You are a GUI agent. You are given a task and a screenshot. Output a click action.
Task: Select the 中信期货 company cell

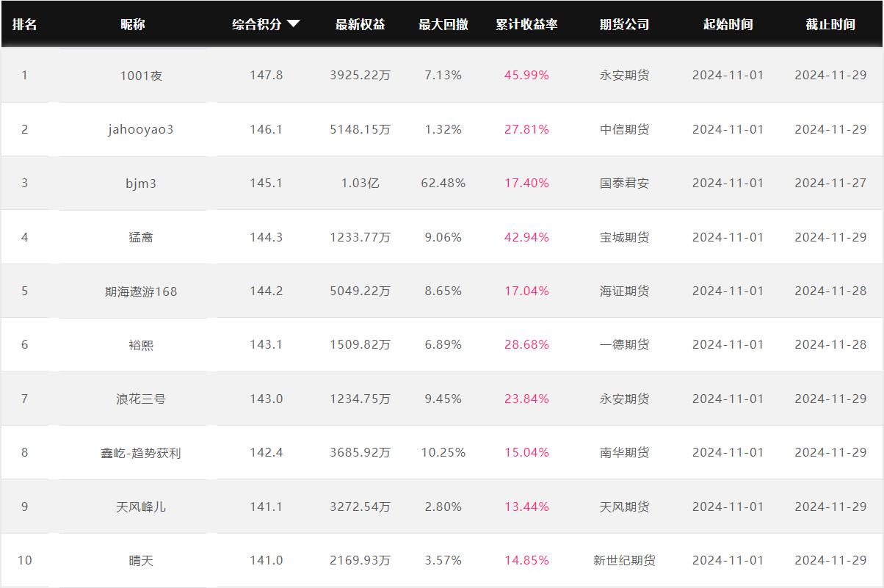625,129
